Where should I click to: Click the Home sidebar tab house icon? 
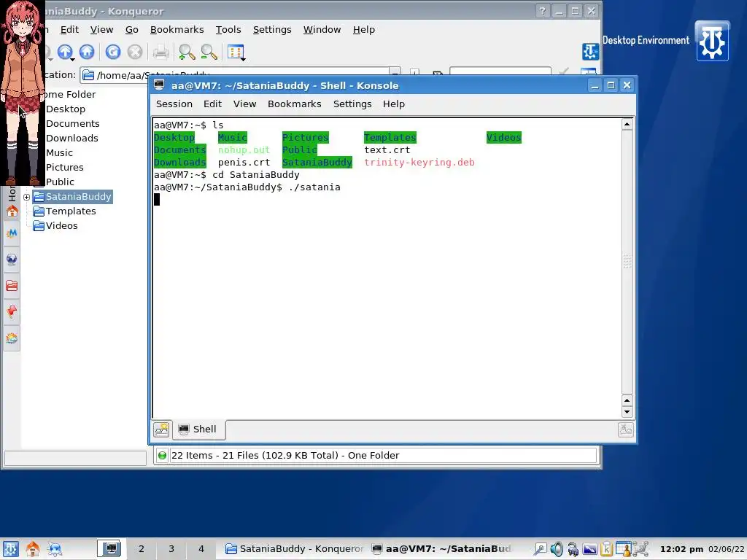click(x=12, y=211)
